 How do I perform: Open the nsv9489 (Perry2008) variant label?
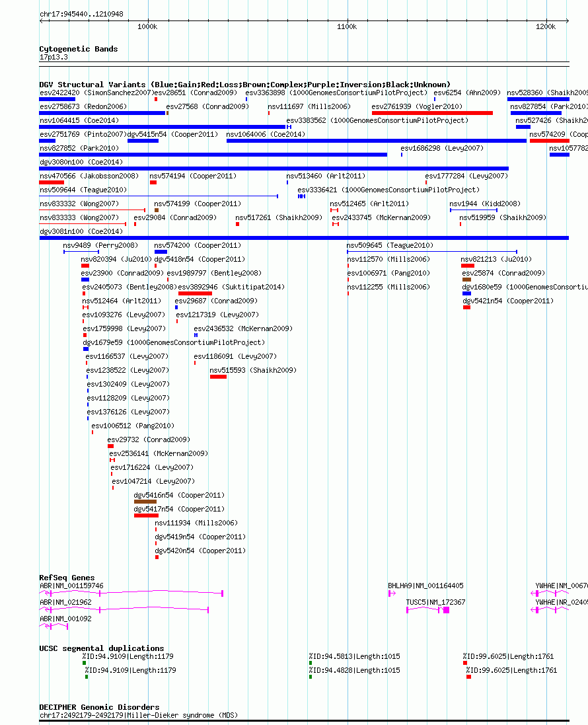point(100,245)
